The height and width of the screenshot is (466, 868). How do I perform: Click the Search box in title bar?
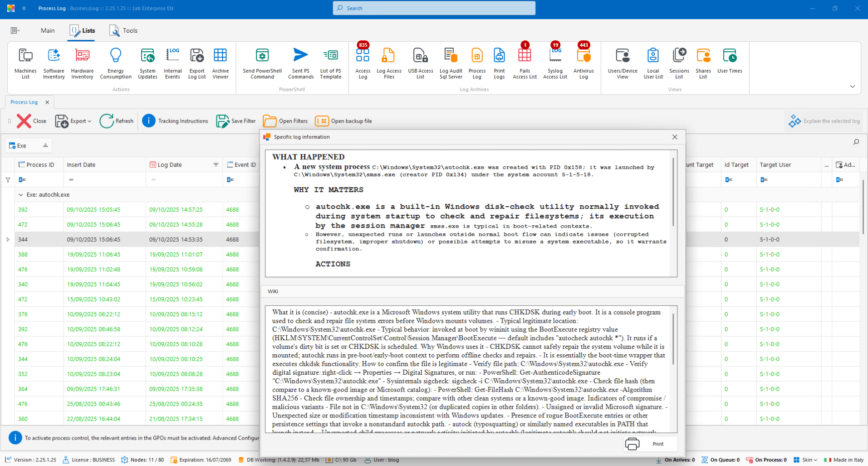pos(434,8)
